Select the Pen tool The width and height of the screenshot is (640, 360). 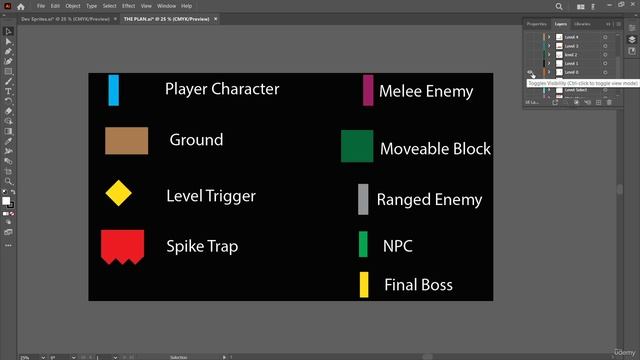click(8, 51)
